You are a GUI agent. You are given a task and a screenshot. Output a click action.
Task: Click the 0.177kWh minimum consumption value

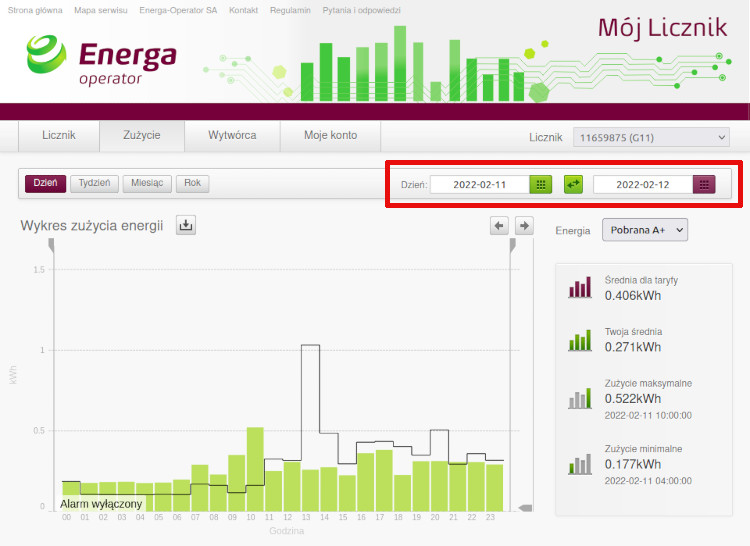(x=633, y=464)
